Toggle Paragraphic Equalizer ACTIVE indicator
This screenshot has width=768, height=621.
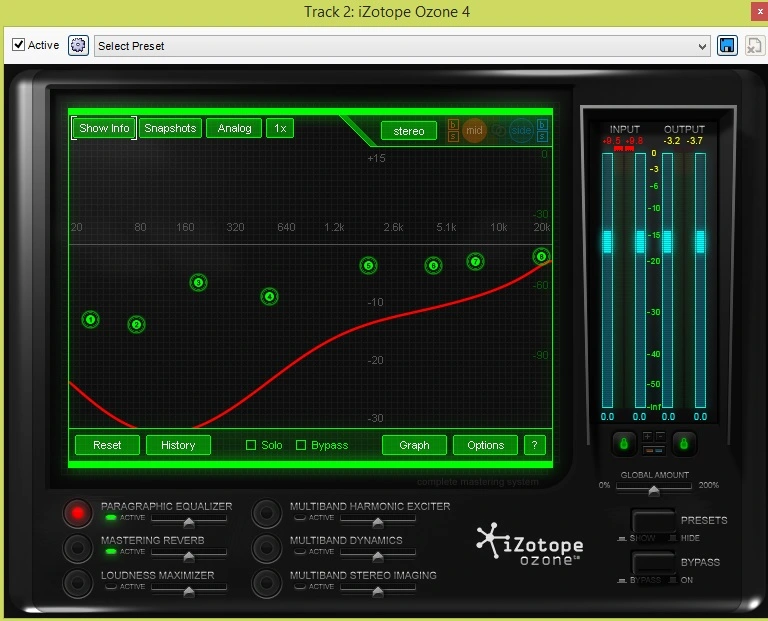click(x=111, y=517)
